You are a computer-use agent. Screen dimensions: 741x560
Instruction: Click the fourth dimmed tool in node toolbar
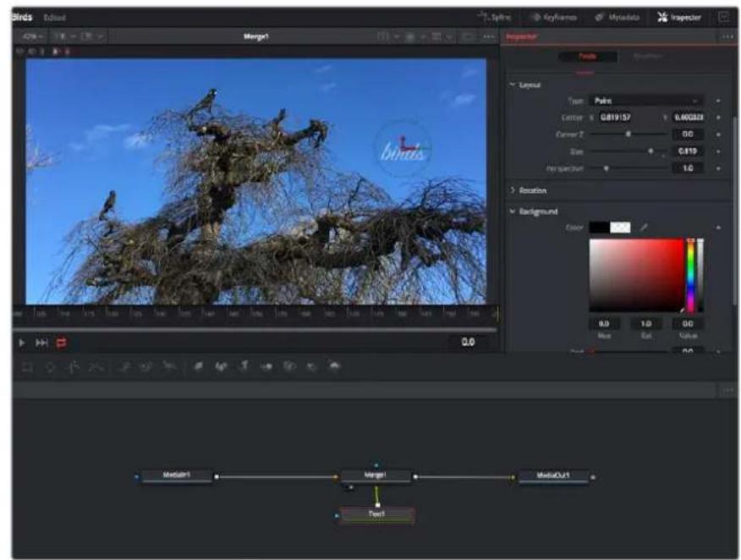96,366
